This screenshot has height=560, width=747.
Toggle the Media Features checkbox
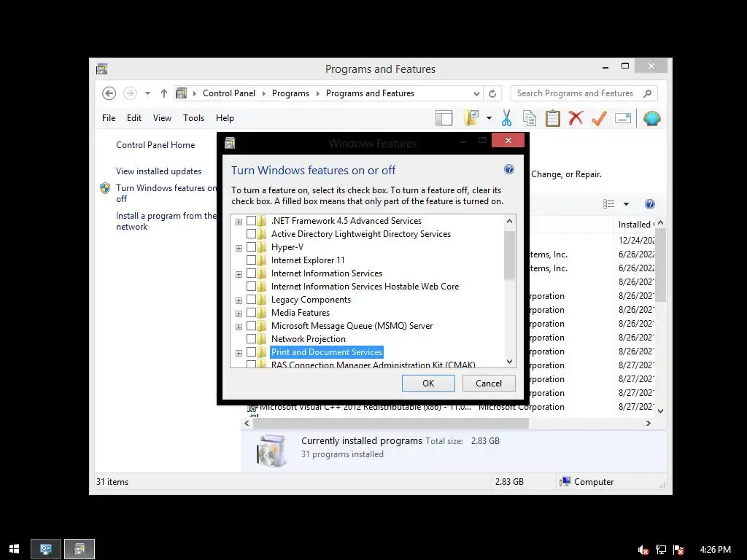251,312
